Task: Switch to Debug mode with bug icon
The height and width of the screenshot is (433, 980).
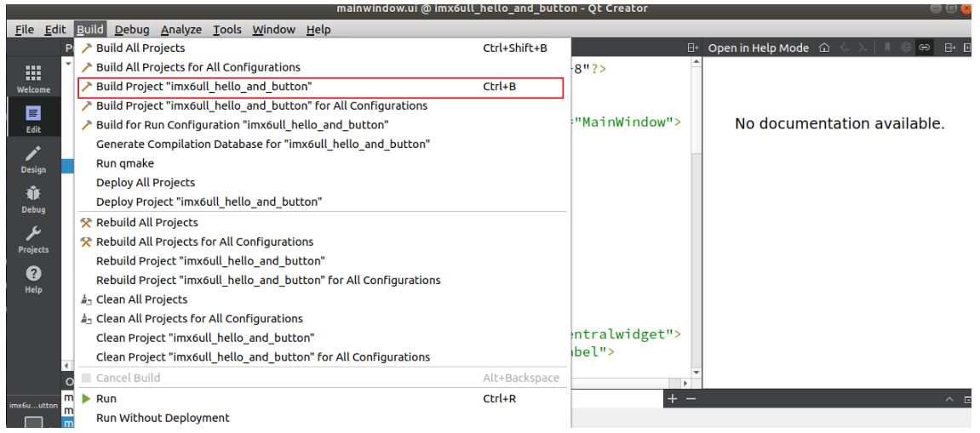Action: (33, 199)
